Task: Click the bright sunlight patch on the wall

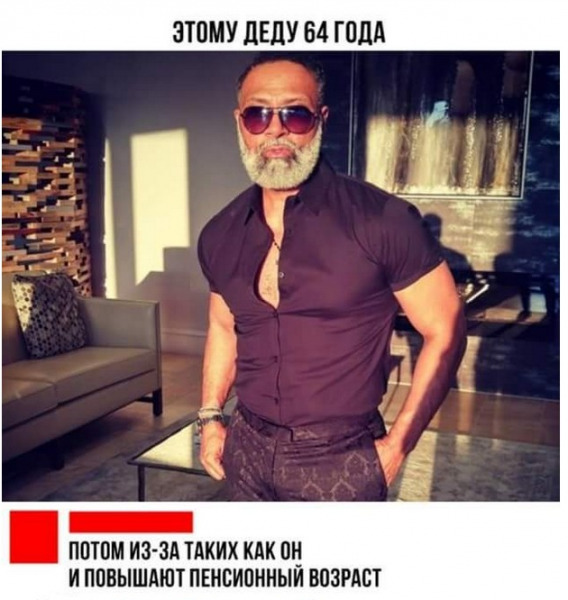Action: 160,205
